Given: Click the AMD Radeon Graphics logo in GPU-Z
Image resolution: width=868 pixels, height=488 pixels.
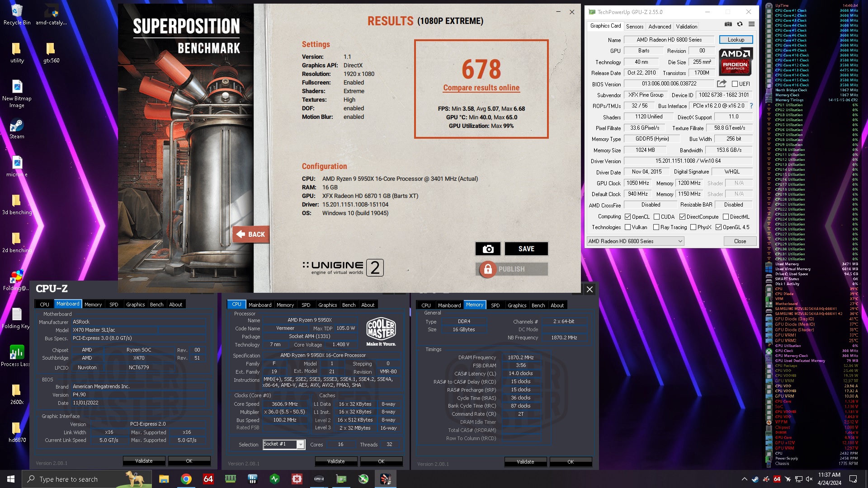Looking at the screenshot, I should click(736, 61).
